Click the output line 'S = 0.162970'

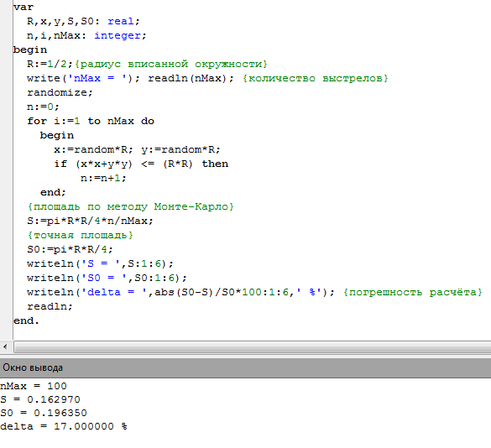[40, 399]
